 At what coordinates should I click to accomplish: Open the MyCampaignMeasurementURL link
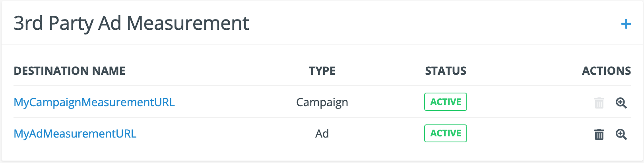[x=94, y=103]
